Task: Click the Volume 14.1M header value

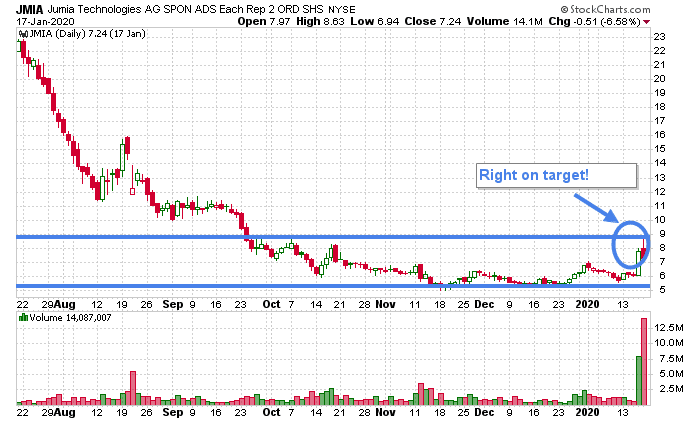Action: (504, 21)
